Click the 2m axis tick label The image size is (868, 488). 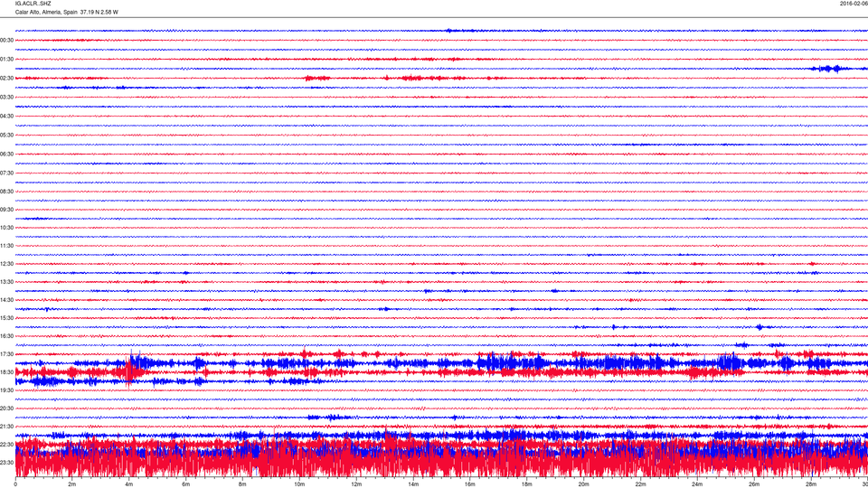(72, 484)
